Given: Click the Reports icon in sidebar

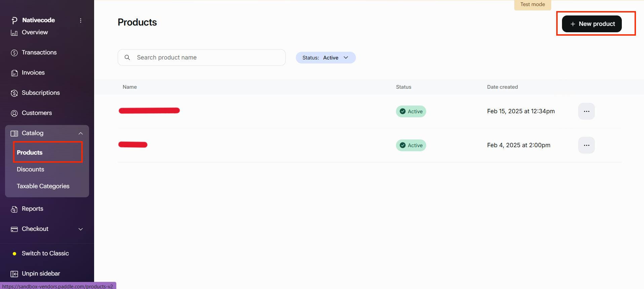Looking at the screenshot, I should pyautogui.click(x=14, y=209).
